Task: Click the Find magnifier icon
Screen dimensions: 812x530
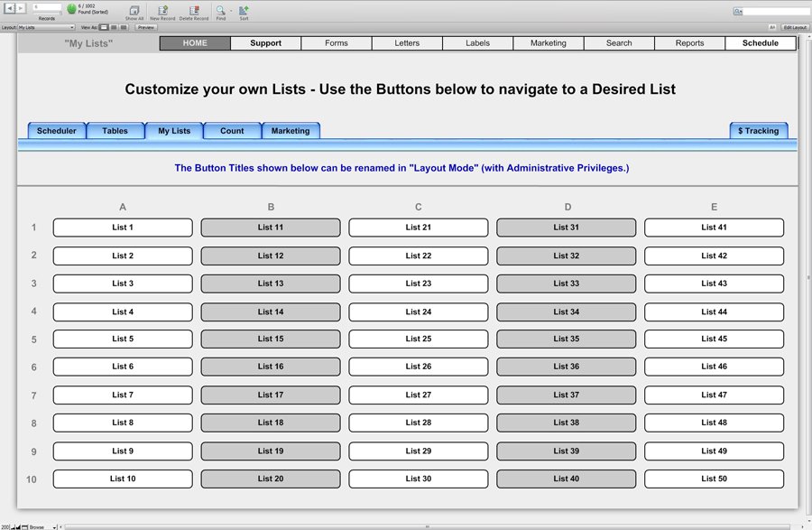Action: tap(220, 10)
